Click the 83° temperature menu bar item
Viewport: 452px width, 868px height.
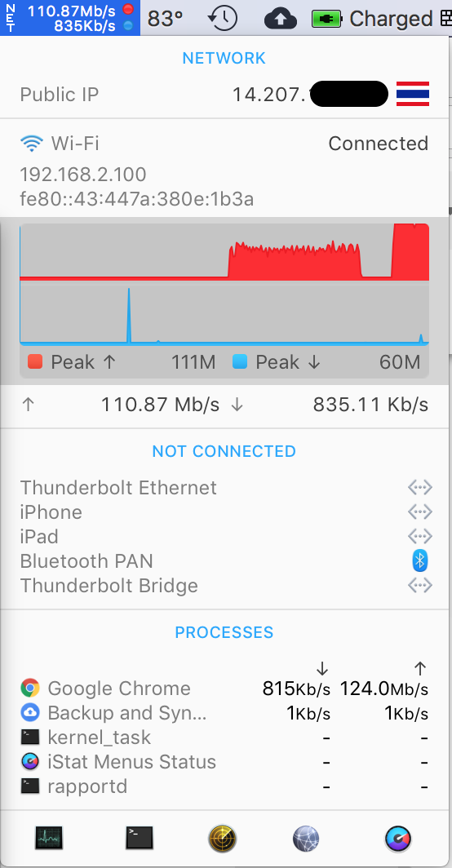(x=165, y=18)
